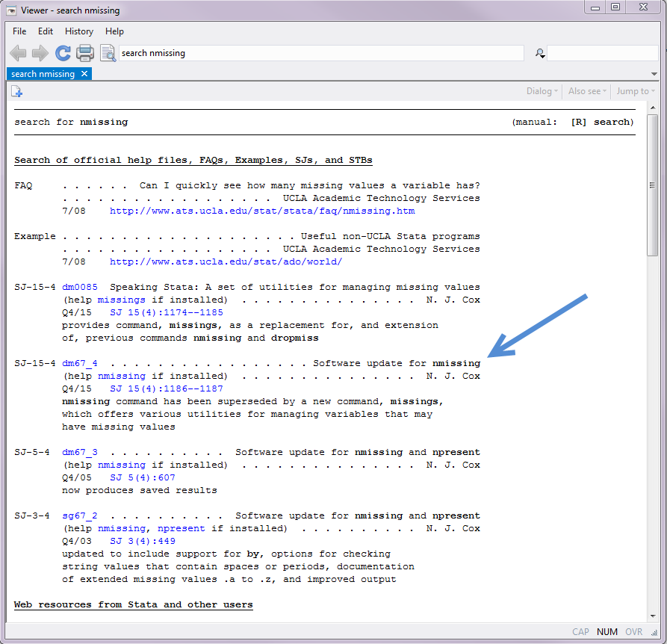Open SJ 15(4):1186--1187 article link
This screenshot has width=667, height=644.
tap(167, 388)
